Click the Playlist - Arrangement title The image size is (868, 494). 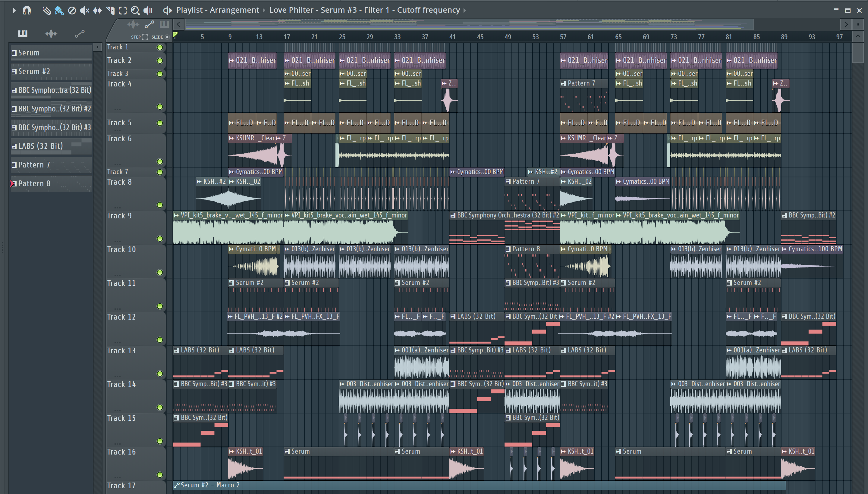coord(217,10)
